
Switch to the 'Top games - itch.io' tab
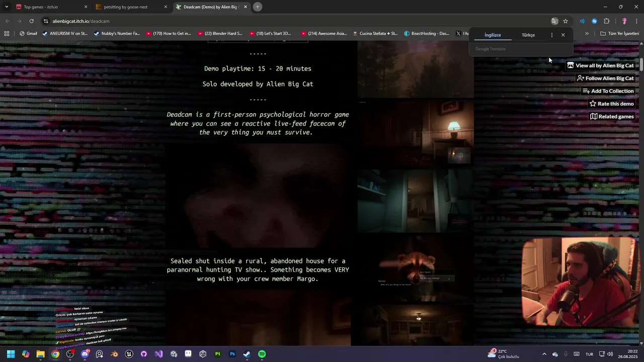pyautogui.click(x=51, y=7)
